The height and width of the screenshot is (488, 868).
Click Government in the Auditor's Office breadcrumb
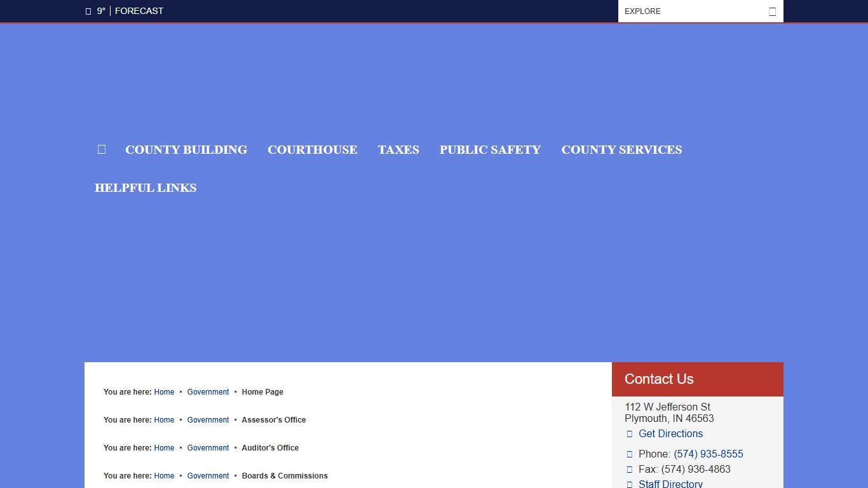point(208,448)
